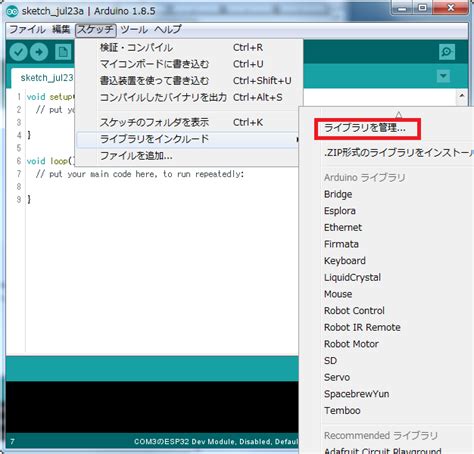The image size is (474, 454).
Task: Open the ツール menu
Action: (134, 30)
